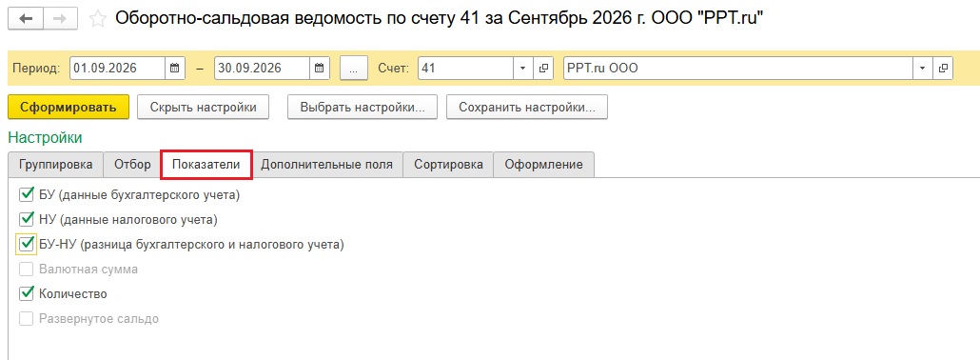Viewport: 980px width, 360px height.
Task: Go back with the left arrow
Action: tap(26, 19)
